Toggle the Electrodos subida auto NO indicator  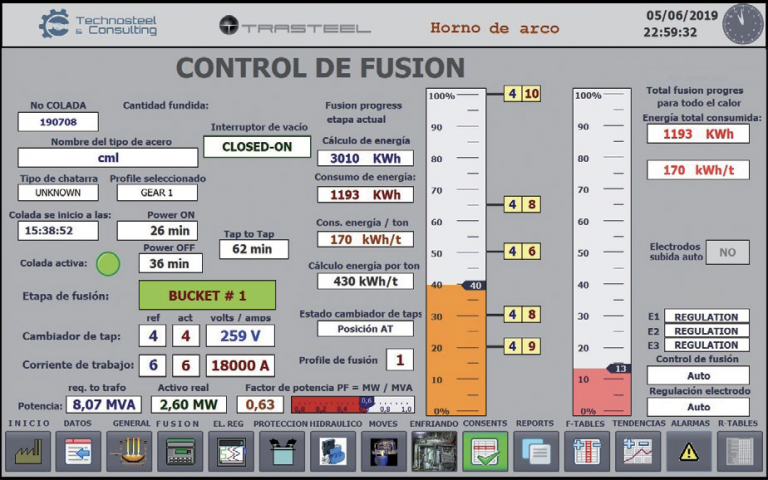tap(727, 252)
